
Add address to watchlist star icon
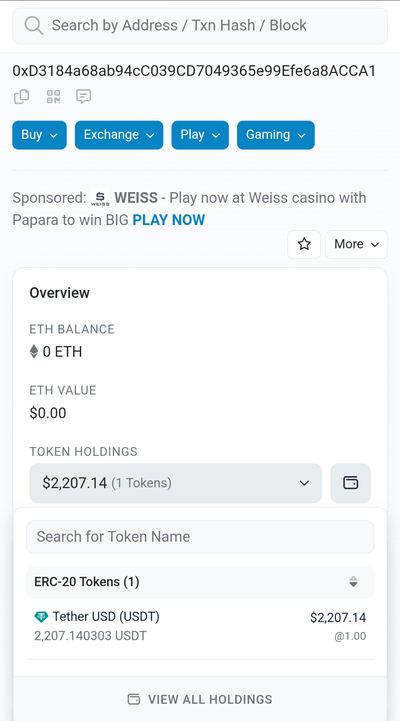point(304,244)
